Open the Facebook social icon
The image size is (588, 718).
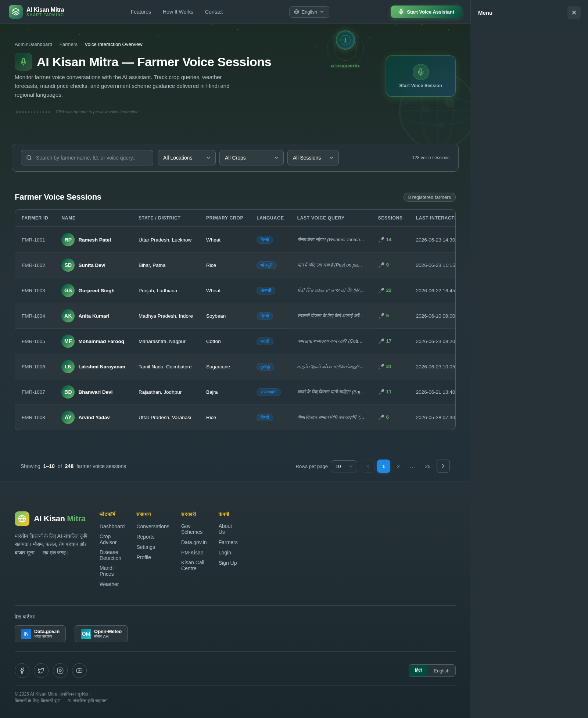(22, 671)
